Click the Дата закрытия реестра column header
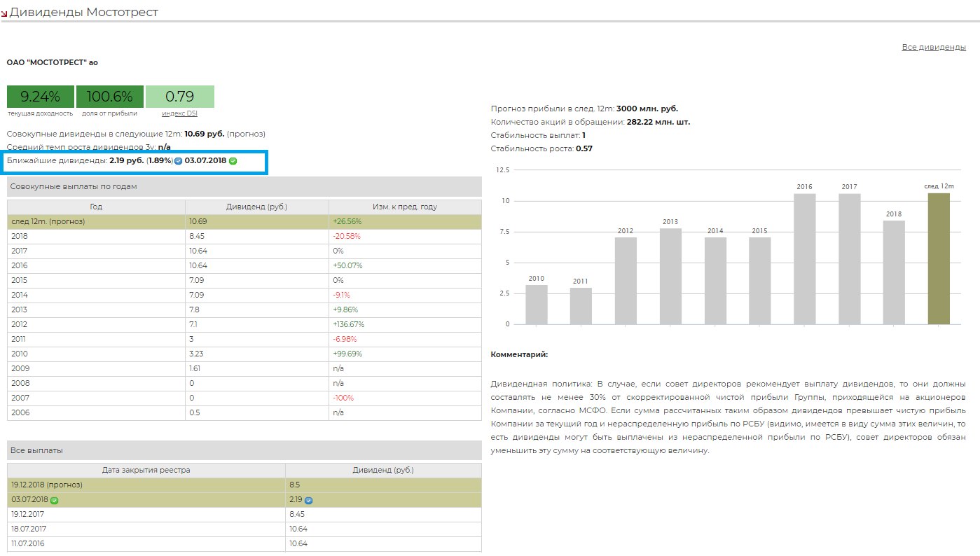The width and height of the screenshot is (980, 556). point(146,470)
